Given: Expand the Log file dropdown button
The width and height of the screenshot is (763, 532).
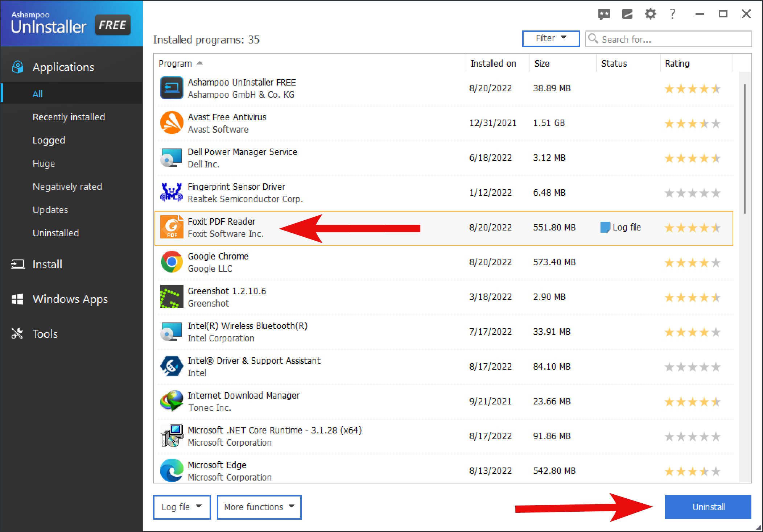Looking at the screenshot, I should (182, 507).
